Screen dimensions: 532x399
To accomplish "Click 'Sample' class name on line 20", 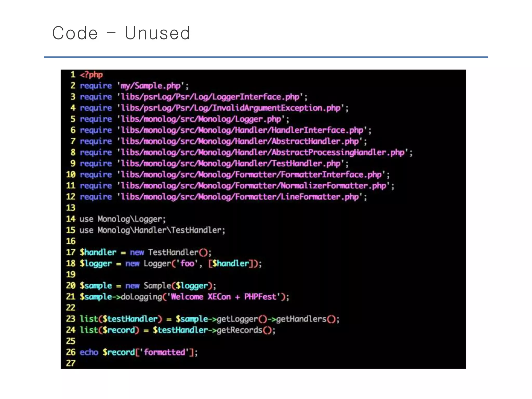I will [157, 286].
